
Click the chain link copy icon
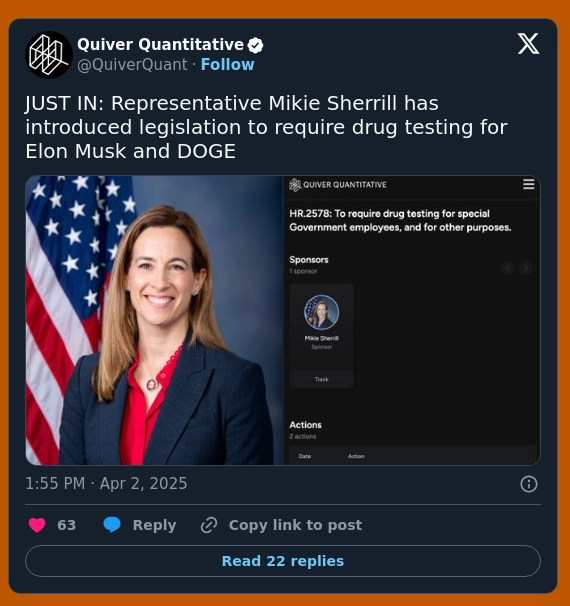[209, 525]
